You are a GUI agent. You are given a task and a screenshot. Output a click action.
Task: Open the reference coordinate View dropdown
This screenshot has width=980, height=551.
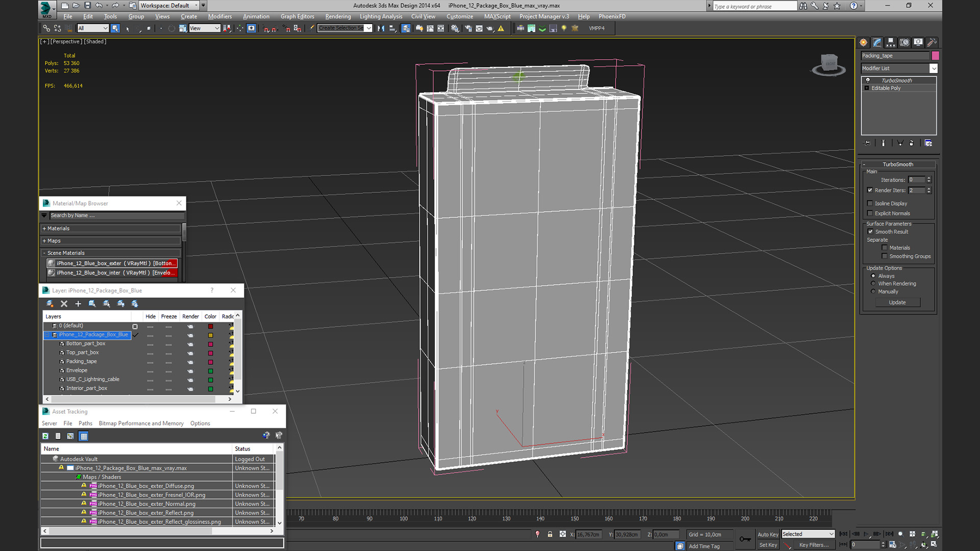click(204, 29)
